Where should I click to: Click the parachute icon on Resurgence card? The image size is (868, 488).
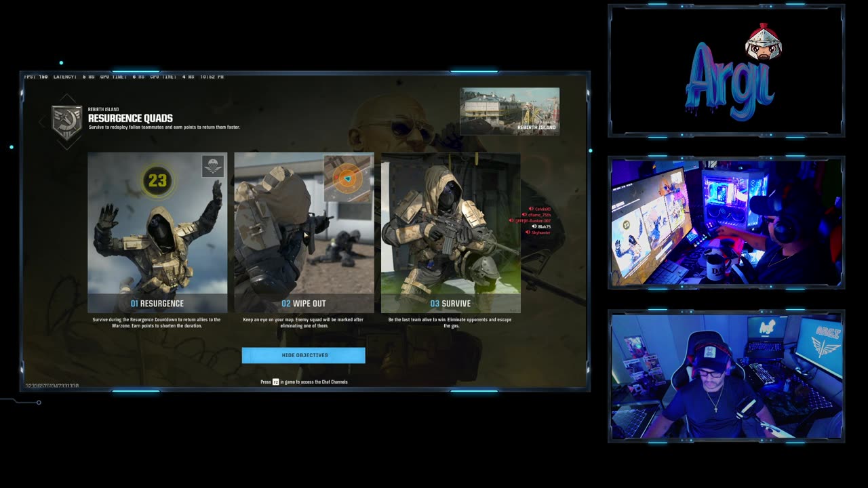tap(213, 166)
